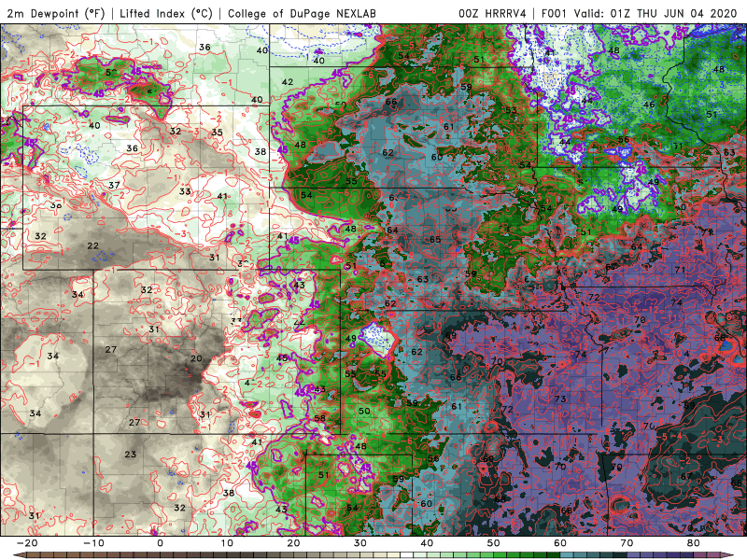Click the '23' dewpoint value on the map
747x560 pixels.
[x=130, y=455]
